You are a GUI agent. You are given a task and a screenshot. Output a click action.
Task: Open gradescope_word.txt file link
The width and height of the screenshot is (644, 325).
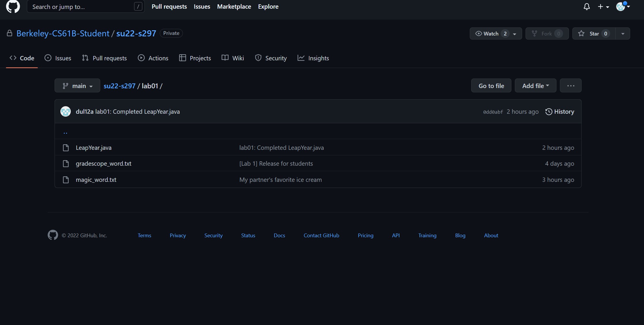103,164
